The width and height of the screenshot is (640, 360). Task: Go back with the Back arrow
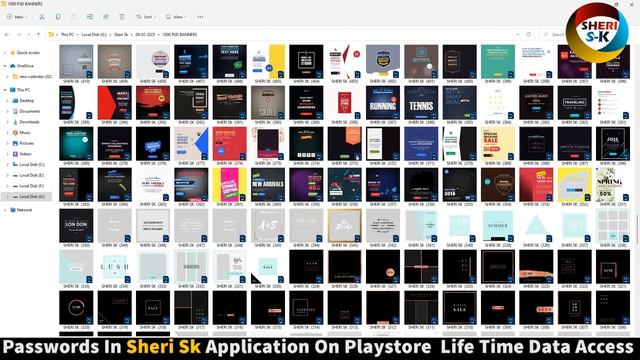7,35
